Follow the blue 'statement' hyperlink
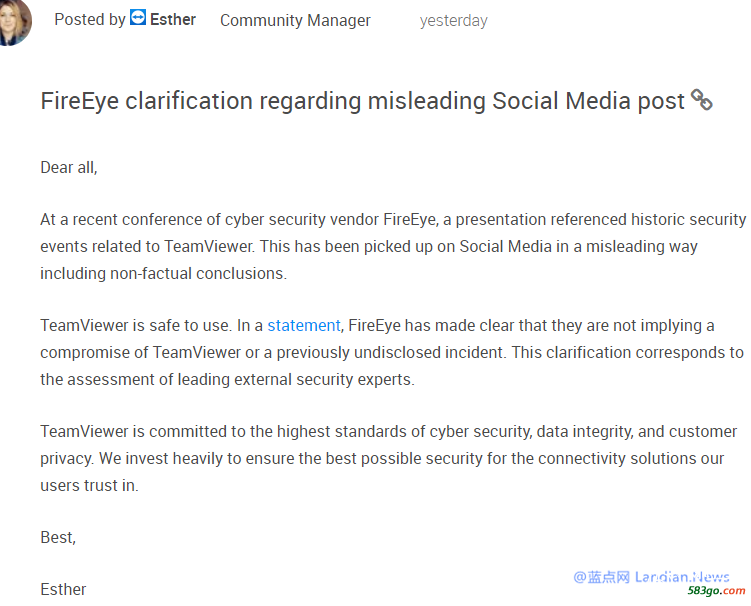Screen dimensions: 751x606 (x=304, y=325)
